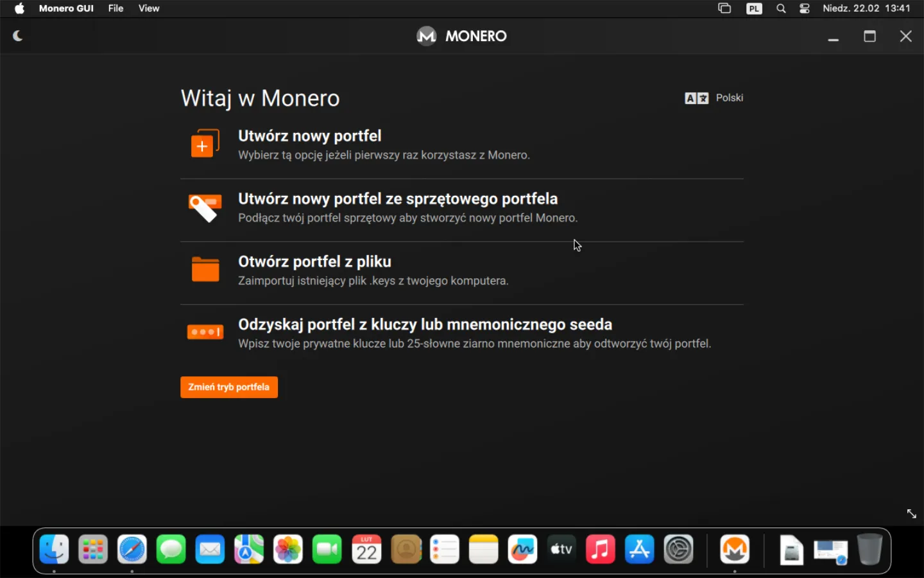Click the date and time in menu bar
This screenshot has width=924, height=578.
point(866,8)
